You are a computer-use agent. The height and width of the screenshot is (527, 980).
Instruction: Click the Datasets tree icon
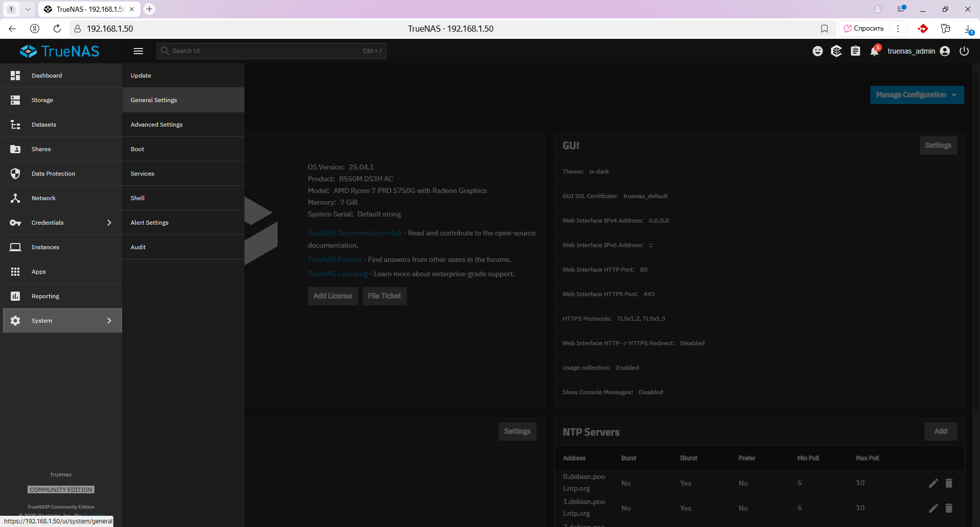tap(15, 125)
